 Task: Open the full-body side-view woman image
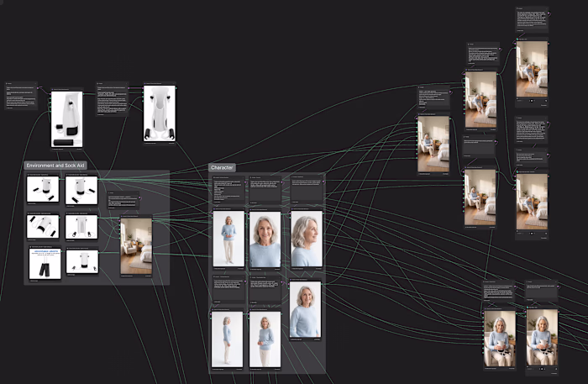[x=228, y=339]
